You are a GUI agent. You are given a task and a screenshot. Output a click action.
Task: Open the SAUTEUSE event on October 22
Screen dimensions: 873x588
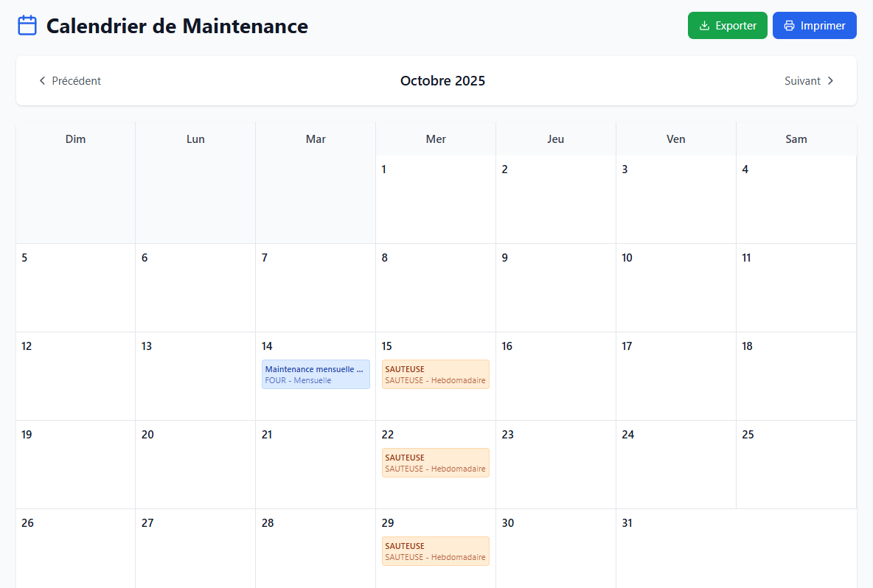click(x=435, y=462)
